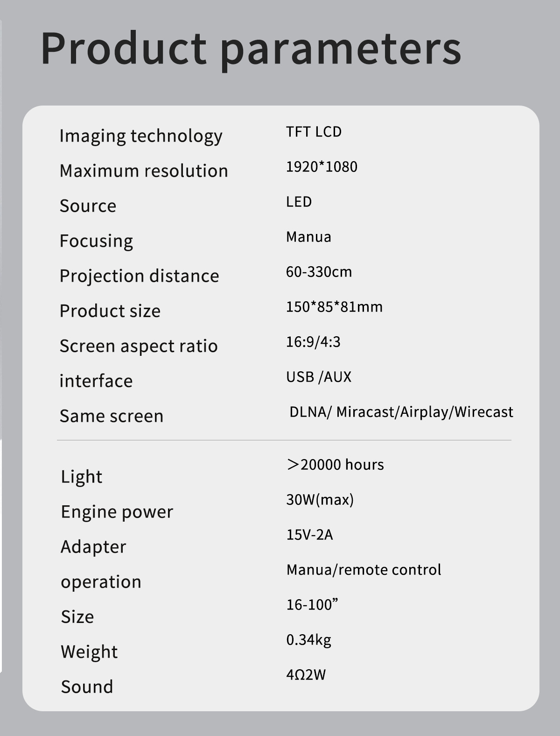Viewport: 560px width, 736px height.
Task: Click the "Product size" label
Action: point(110,311)
